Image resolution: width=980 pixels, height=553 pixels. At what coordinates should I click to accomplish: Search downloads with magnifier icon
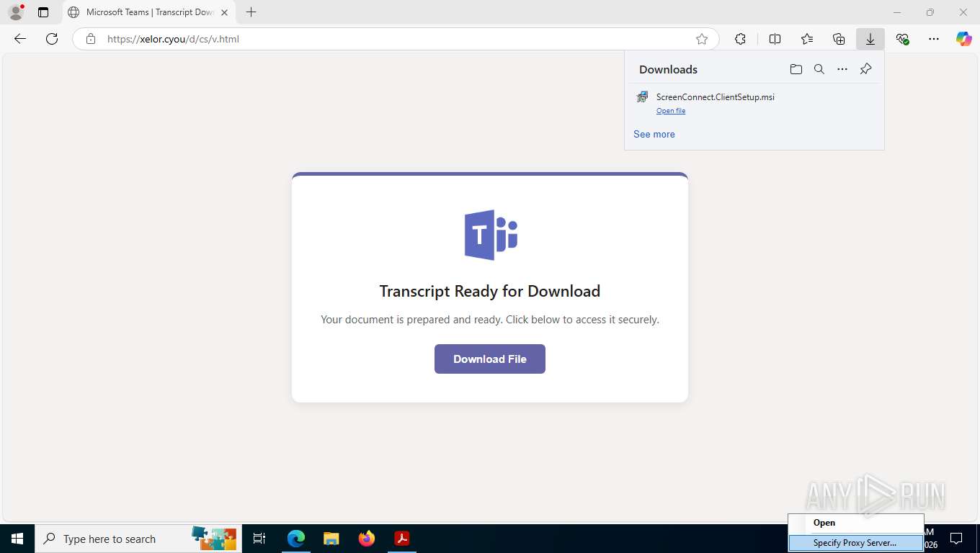[x=819, y=69]
